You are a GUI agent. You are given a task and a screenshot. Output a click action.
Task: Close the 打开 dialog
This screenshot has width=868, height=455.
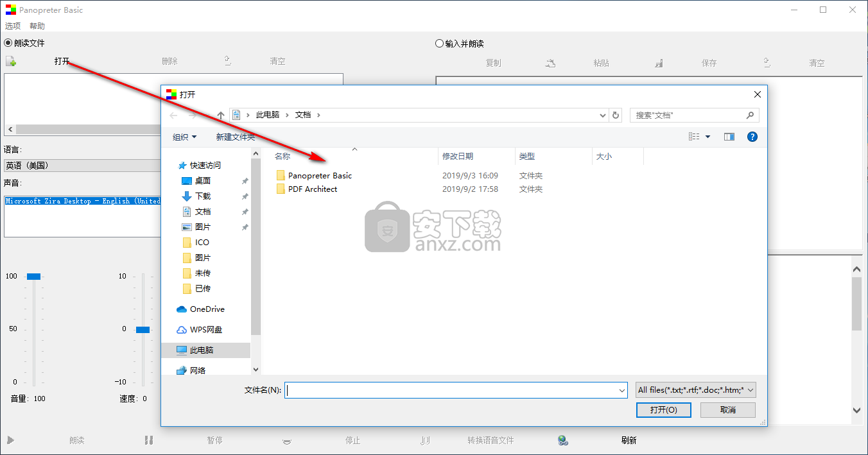(x=758, y=94)
